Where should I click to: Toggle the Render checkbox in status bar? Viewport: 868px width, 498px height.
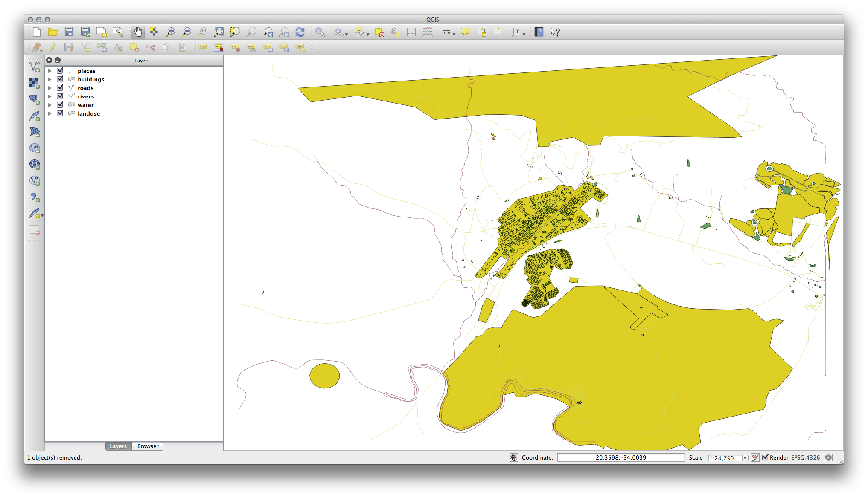(x=766, y=457)
